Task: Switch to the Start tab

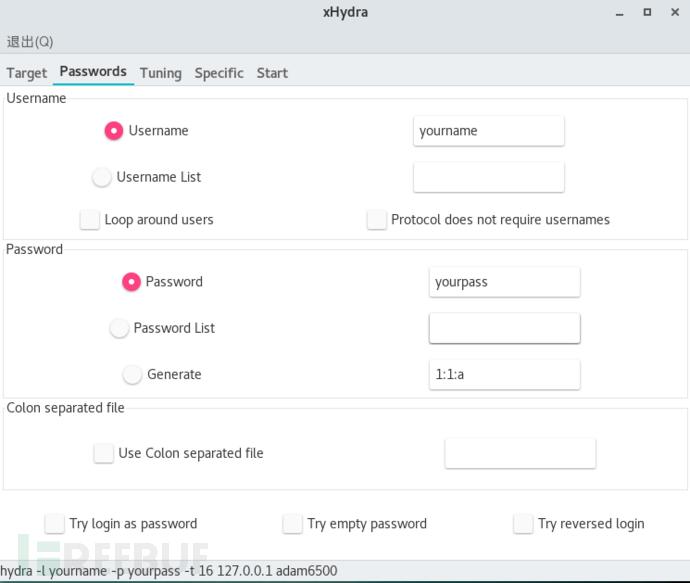Action: pos(272,73)
